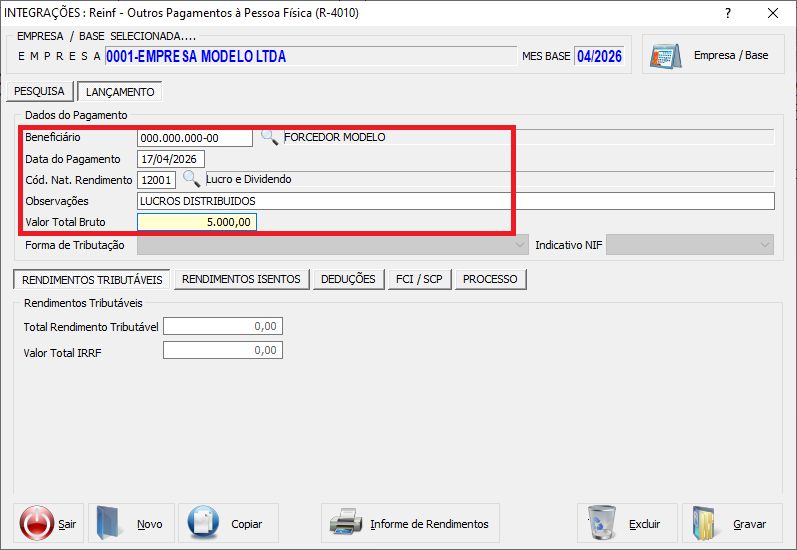Switch to the FCI / SCP tab

(x=418, y=279)
